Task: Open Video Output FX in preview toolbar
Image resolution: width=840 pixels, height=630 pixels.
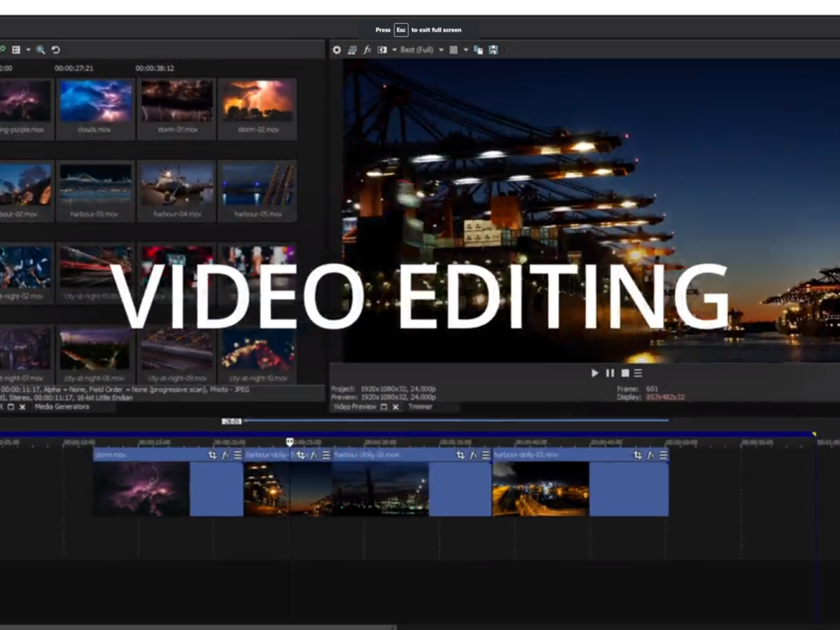Action: click(x=367, y=50)
